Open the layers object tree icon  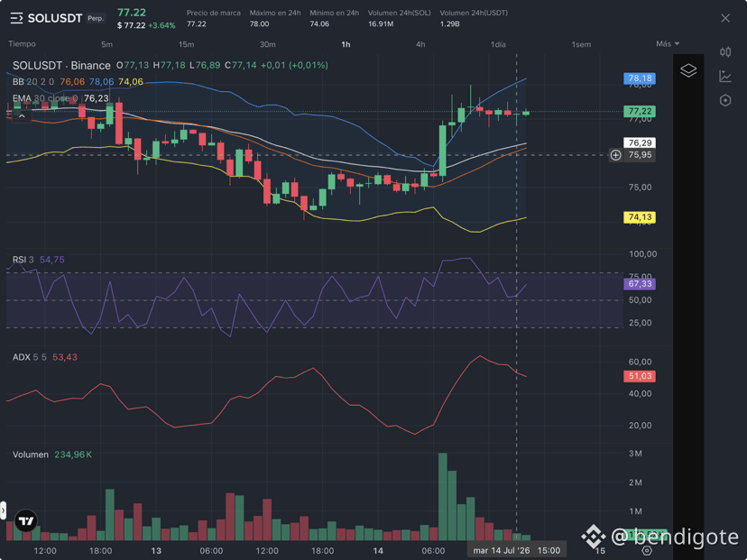688,70
